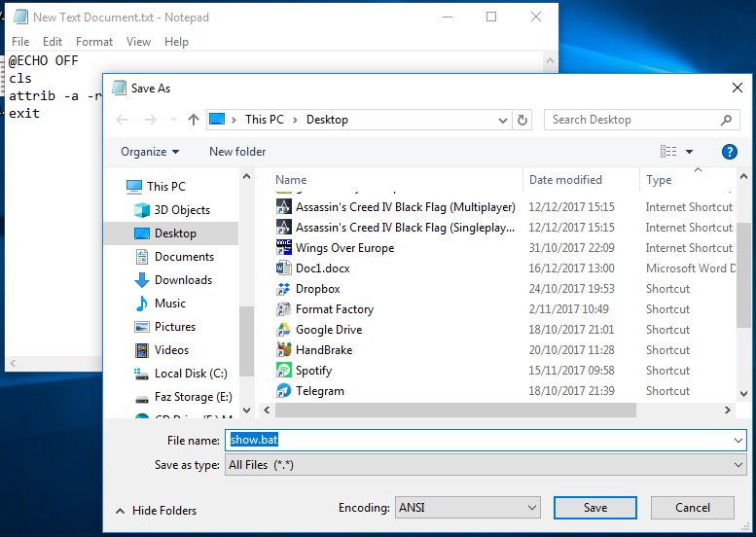Collapse the Hide Folders panel
756x537 pixels.
(156, 511)
